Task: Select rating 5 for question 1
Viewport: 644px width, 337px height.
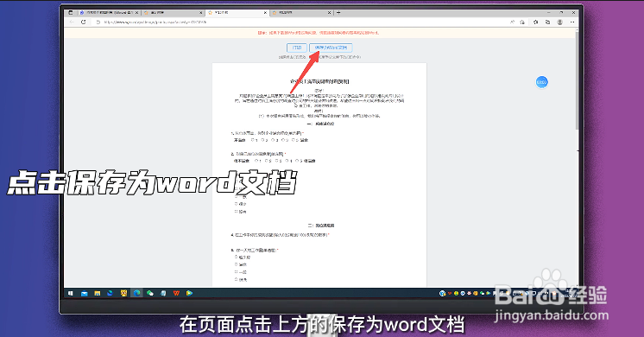Action: (x=293, y=140)
